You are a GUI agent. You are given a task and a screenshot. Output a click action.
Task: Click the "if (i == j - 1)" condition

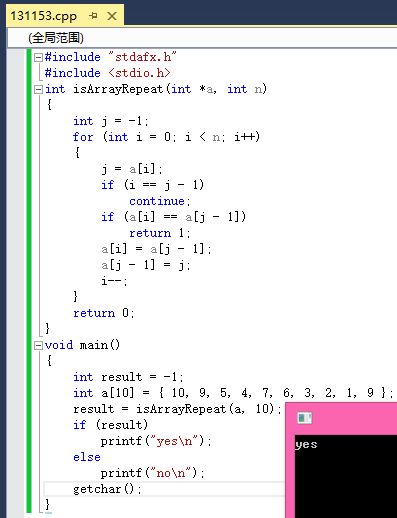152,185
